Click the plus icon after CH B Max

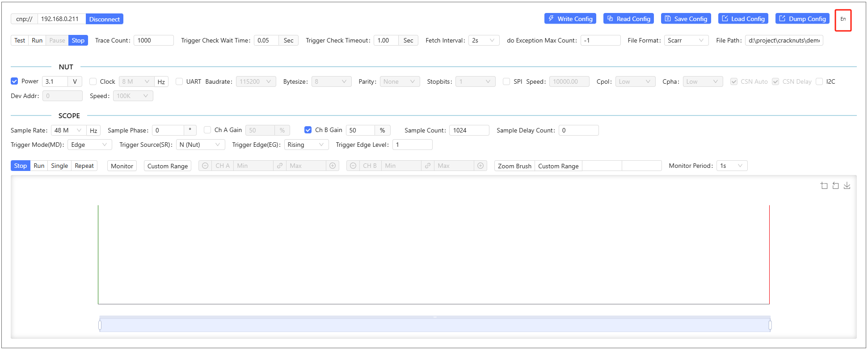pyautogui.click(x=480, y=166)
